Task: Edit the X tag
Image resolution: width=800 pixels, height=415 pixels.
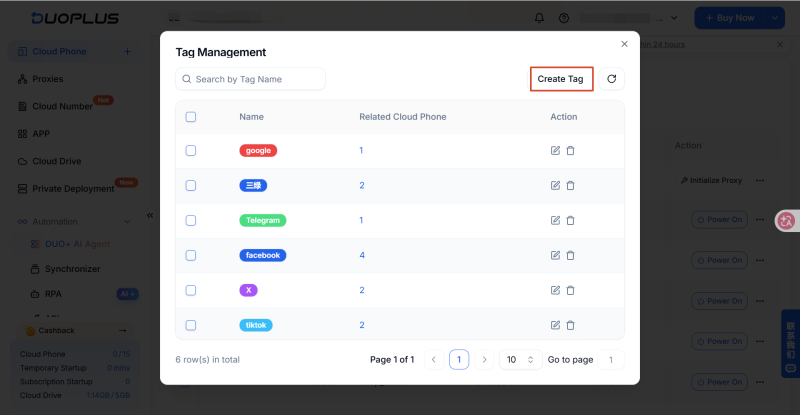Action: (555, 290)
